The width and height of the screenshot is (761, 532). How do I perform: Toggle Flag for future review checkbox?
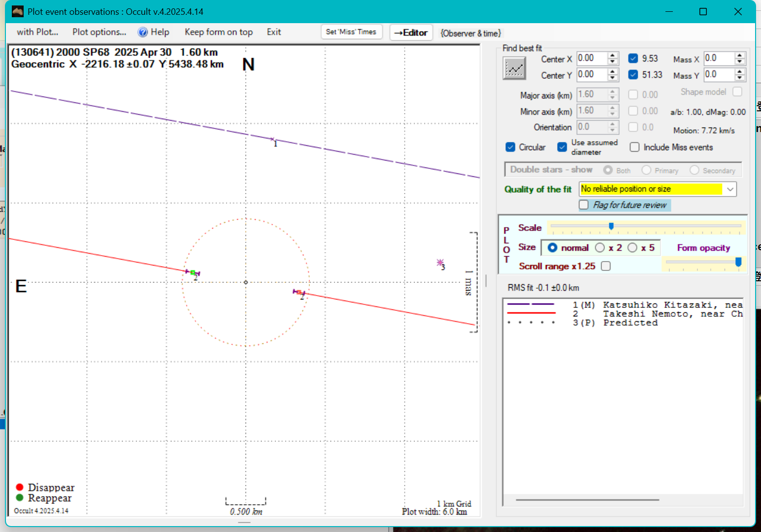(x=584, y=205)
